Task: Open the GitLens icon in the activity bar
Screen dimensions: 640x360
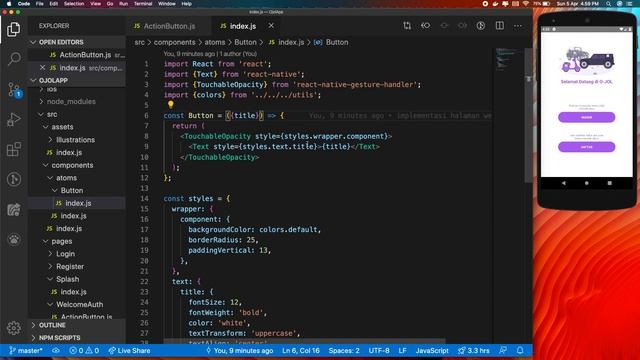Action: (x=14, y=179)
